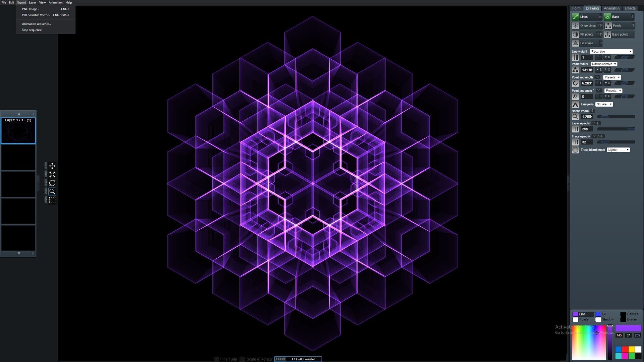The image size is (644, 362).
Task: Click the Line weight value field
Action: pos(587,57)
